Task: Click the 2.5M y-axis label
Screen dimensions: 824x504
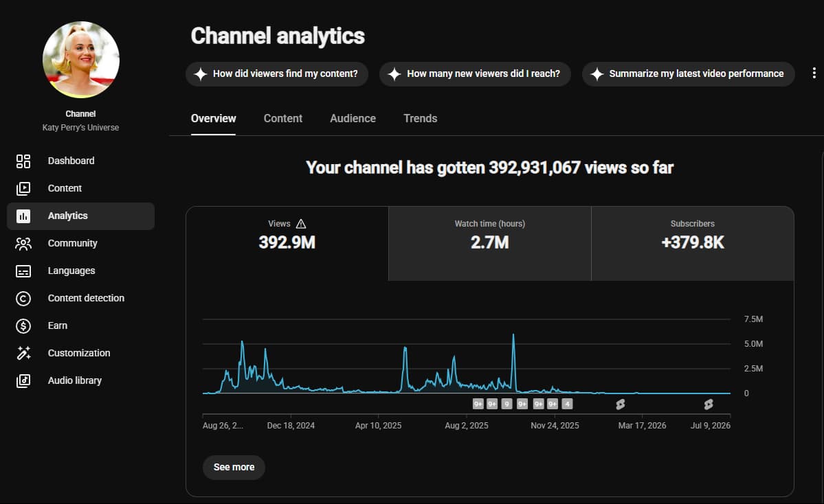Action: pos(753,369)
